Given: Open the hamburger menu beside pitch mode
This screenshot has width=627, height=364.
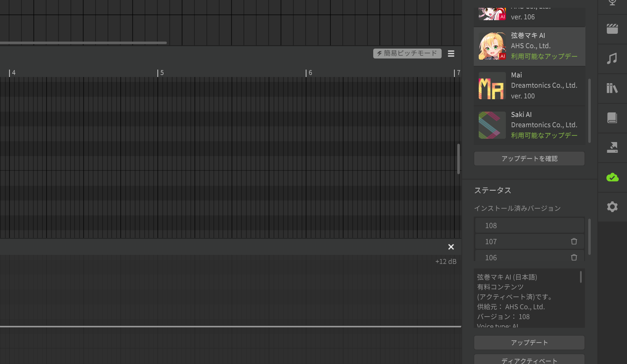Looking at the screenshot, I should point(451,54).
